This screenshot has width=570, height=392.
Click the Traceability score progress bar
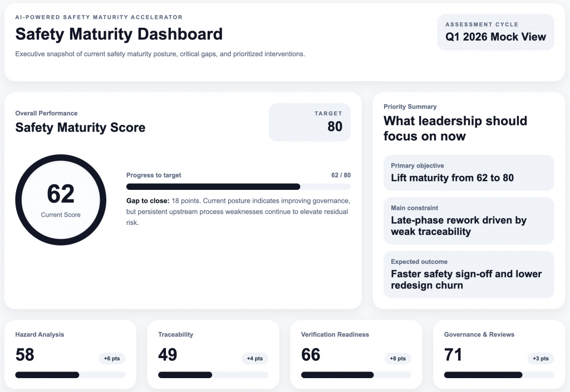pyautogui.click(x=213, y=375)
